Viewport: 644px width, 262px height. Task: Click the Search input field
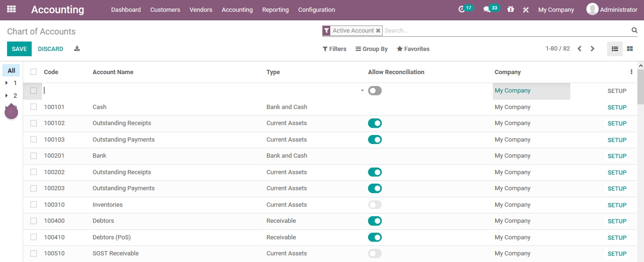pos(506,31)
